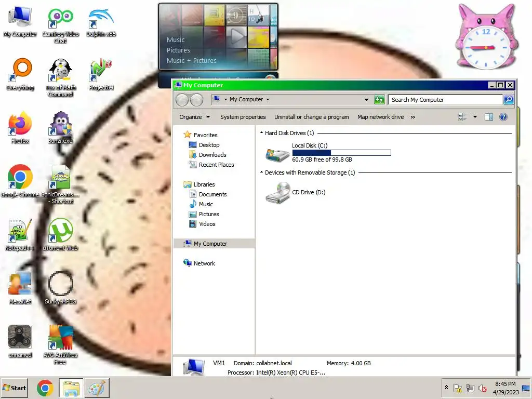Open the dropdown arrow after My Computer in address bar
532x399 pixels.
point(268,100)
